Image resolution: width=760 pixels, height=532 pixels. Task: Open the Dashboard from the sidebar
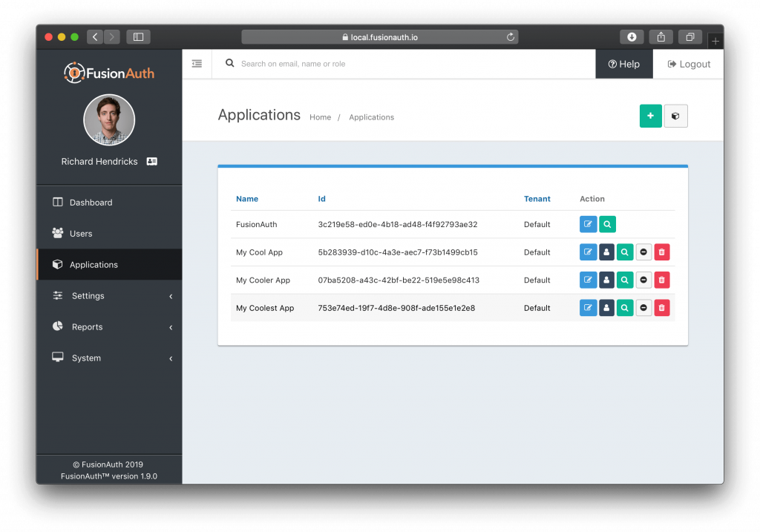coord(91,202)
